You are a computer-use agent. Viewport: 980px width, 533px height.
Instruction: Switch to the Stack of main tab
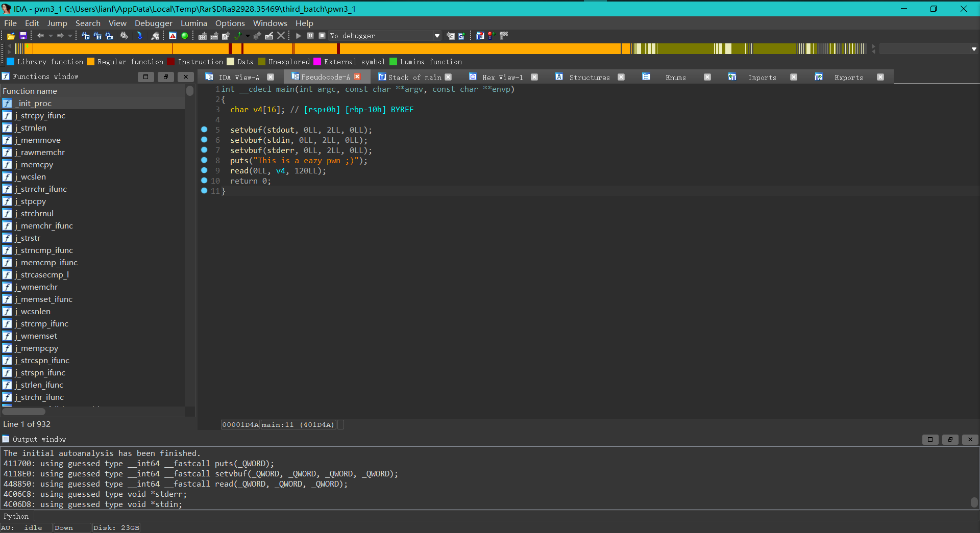click(414, 77)
